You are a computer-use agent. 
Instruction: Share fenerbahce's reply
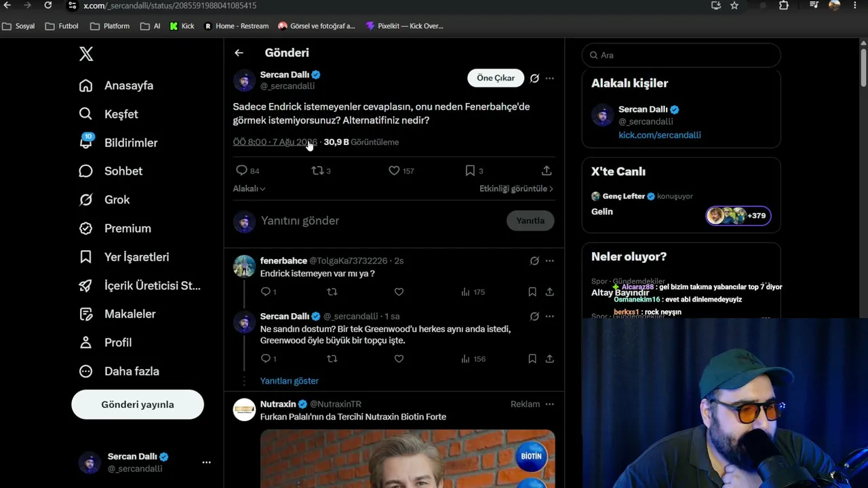point(549,292)
